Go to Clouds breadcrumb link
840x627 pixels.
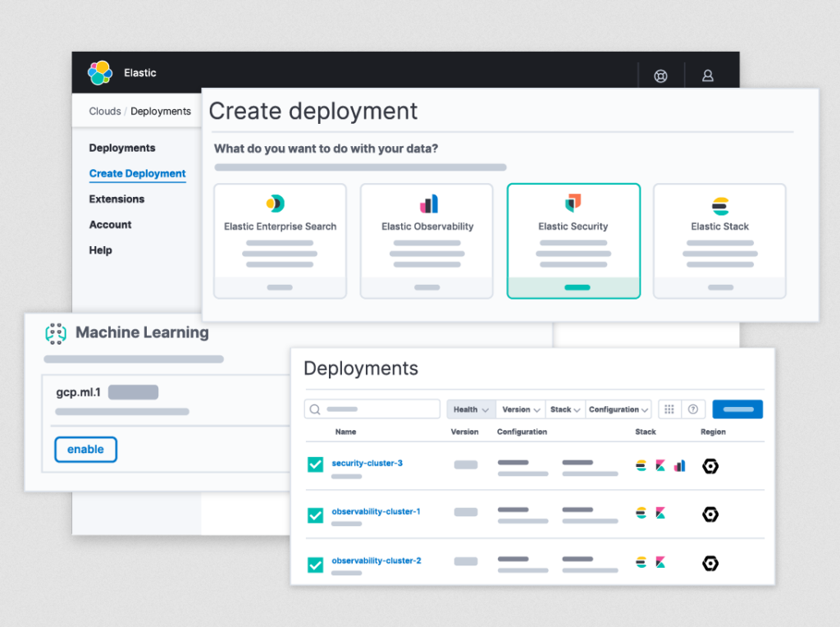[x=105, y=112]
